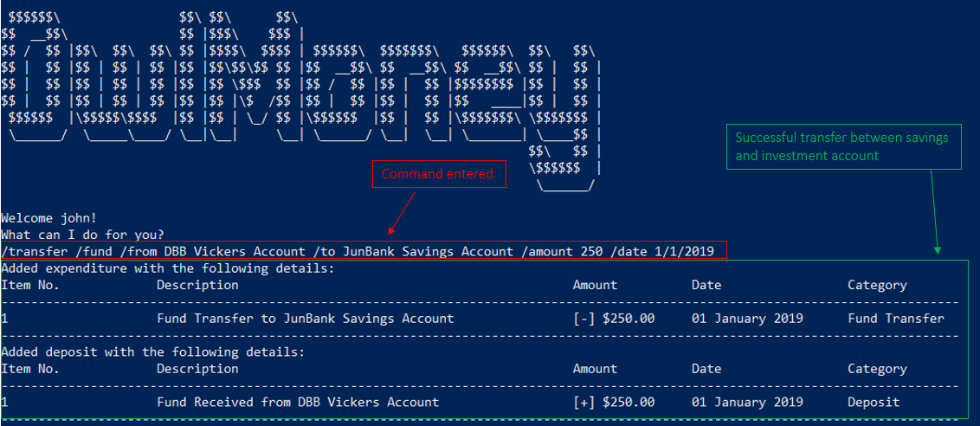Click the expenditure row's "01 January 2019" date
Screen dimensions: 980x426
tap(747, 318)
